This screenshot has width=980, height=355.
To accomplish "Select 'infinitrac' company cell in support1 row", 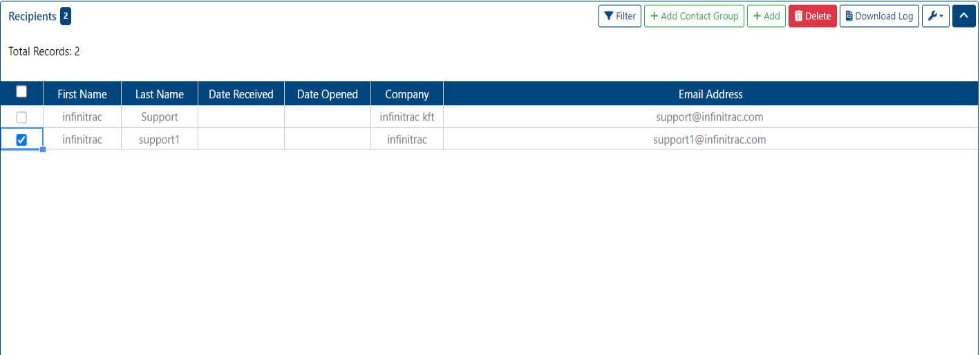I will click(x=407, y=139).
